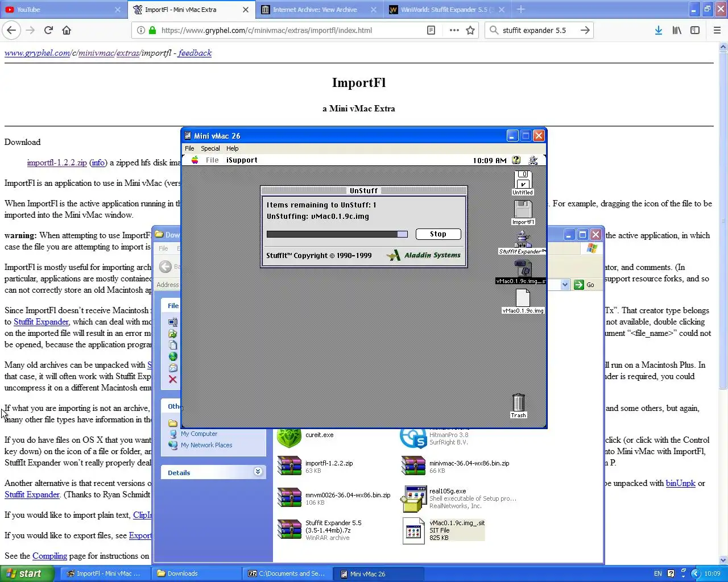Viewport: 728px width, 582px height.
Task: Open the Compiling page link
Action: coord(49,556)
